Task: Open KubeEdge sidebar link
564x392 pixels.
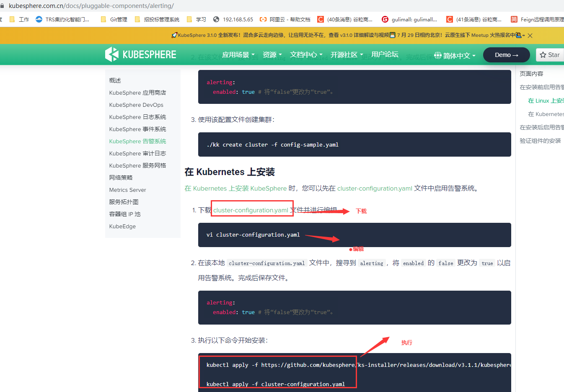Action: 122,226
